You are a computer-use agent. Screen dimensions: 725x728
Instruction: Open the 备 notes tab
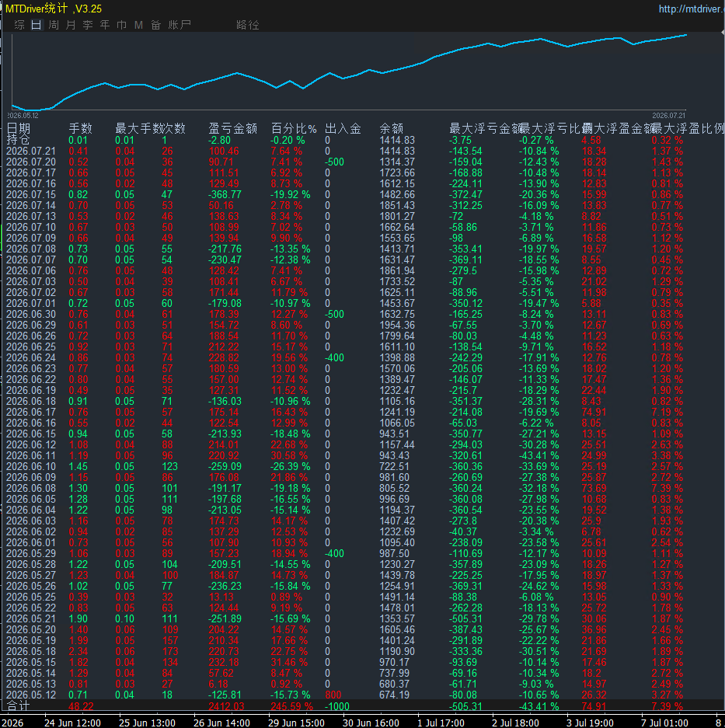(155, 25)
